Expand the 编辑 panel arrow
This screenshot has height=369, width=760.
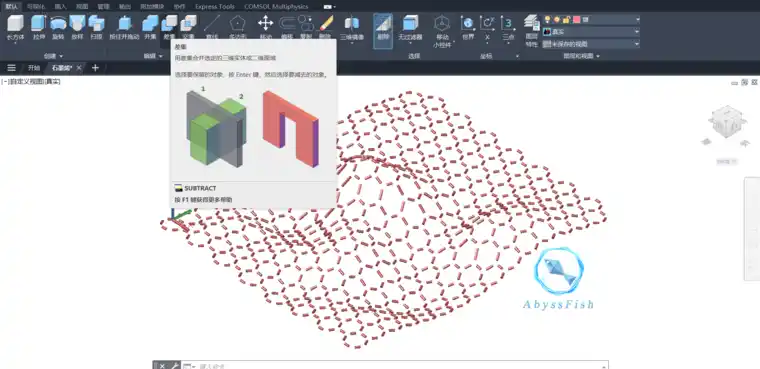(x=161, y=56)
